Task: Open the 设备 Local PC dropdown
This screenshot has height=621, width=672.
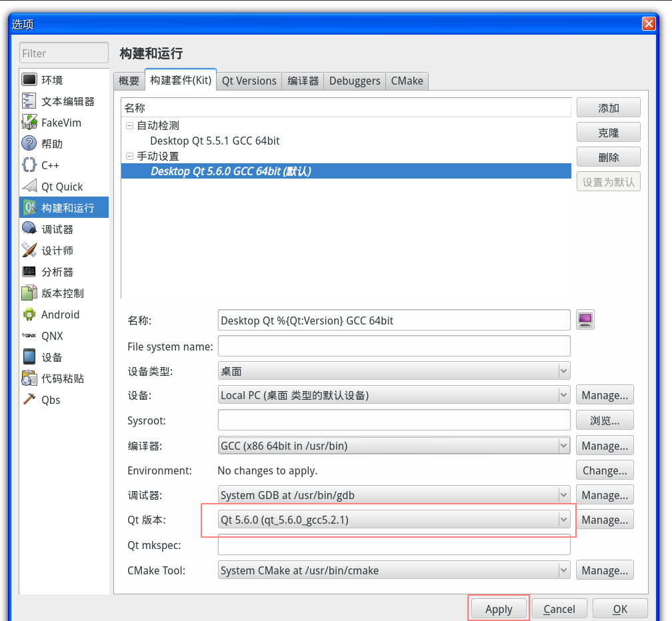Action: pos(394,395)
